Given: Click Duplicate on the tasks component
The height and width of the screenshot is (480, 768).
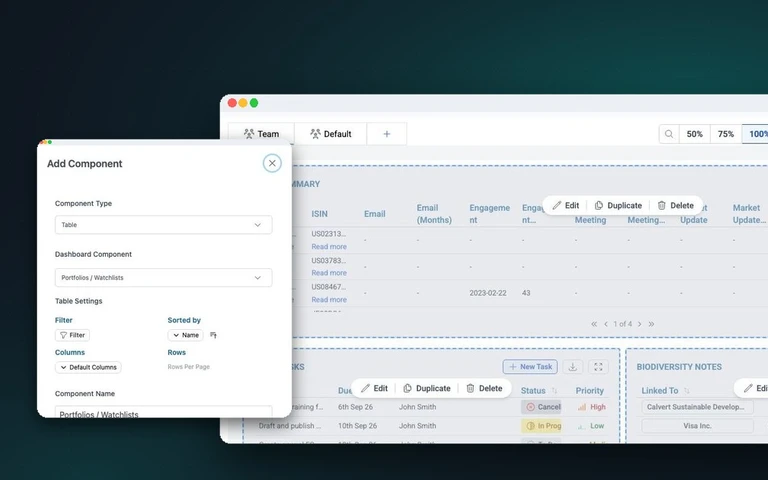Looking at the screenshot, I should tap(427, 388).
